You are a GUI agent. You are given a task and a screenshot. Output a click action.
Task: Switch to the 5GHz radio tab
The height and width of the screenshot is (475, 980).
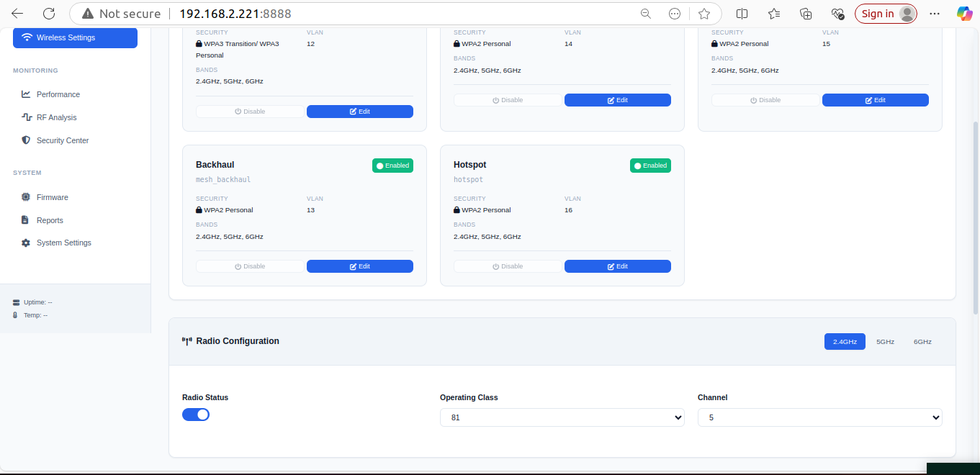tap(885, 342)
